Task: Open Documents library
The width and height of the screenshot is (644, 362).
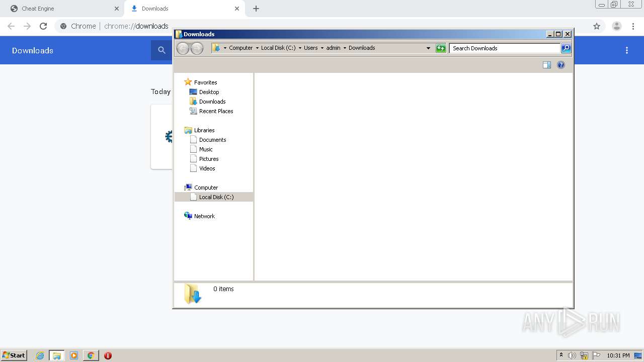Action: click(212, 140)
